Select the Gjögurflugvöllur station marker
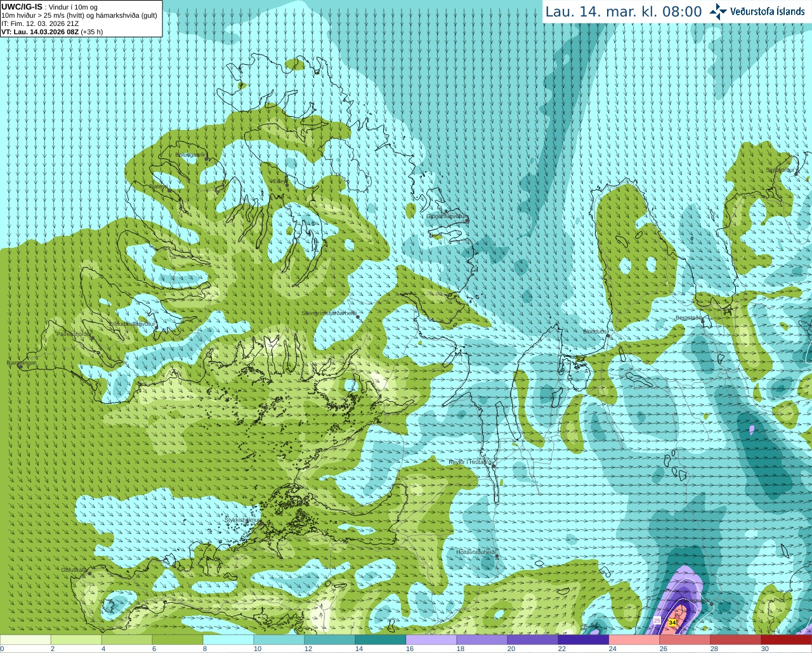 click(467, 219)
